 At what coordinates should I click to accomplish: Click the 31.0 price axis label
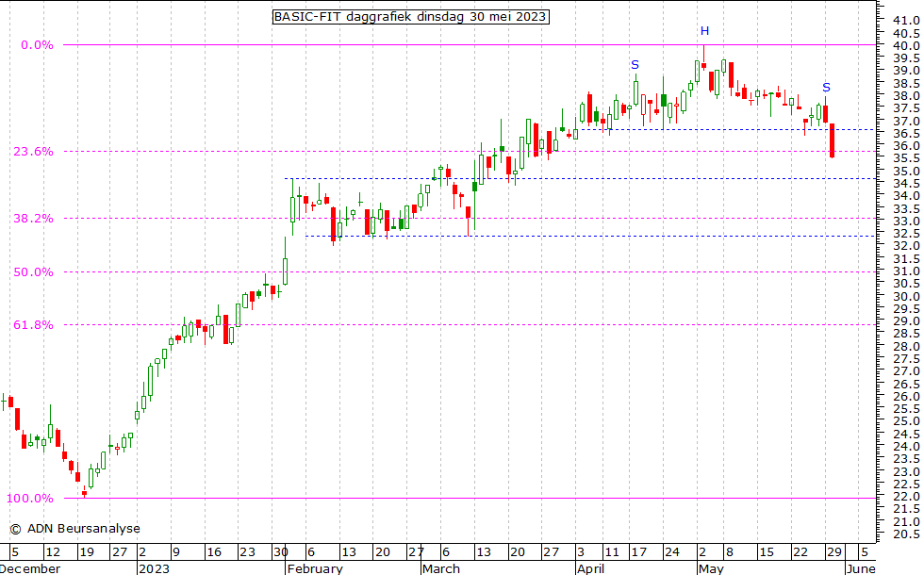[x=906, y=271]
